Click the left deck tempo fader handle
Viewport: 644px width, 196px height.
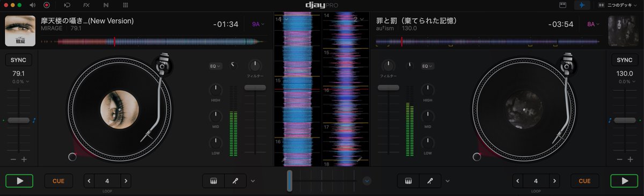(18, 120)
